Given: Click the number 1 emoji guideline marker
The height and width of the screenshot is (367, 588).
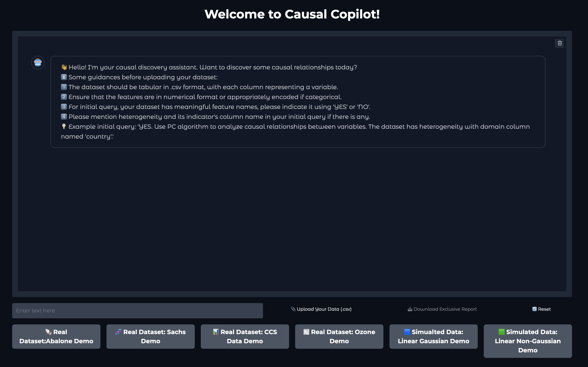Looking at the screenshot, I should (64, 87).
